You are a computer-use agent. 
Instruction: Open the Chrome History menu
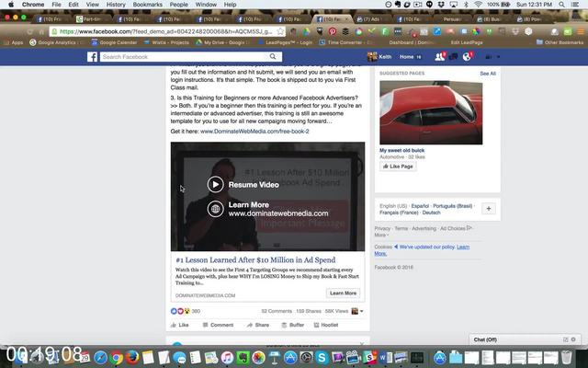click(x=116, y=5)
